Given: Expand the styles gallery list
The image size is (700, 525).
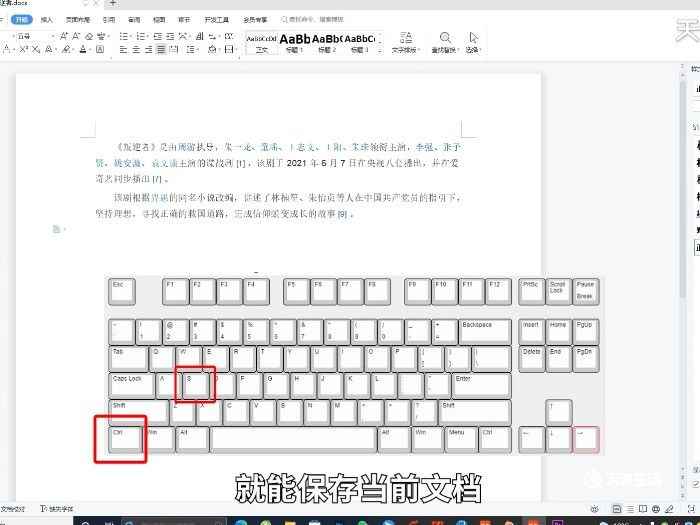Looking at the screenshot, I should 380,50.
